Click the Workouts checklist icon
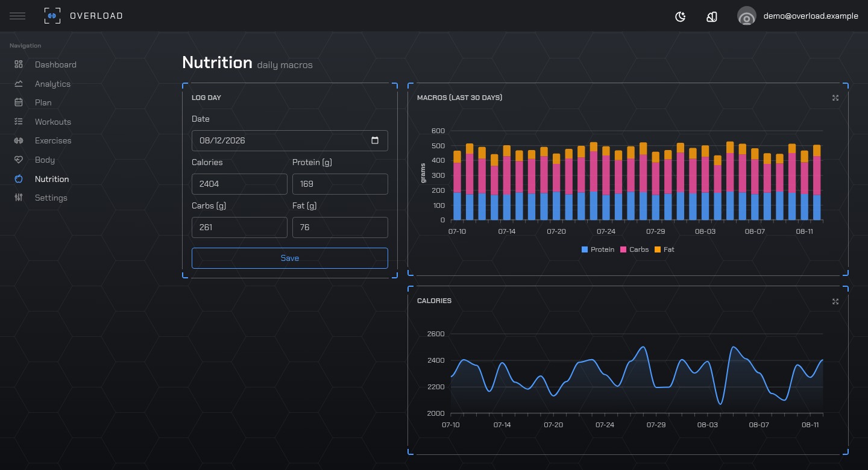The height and width of the screenshot is (470, 868). pyautogui.click(x=19, y=122)
